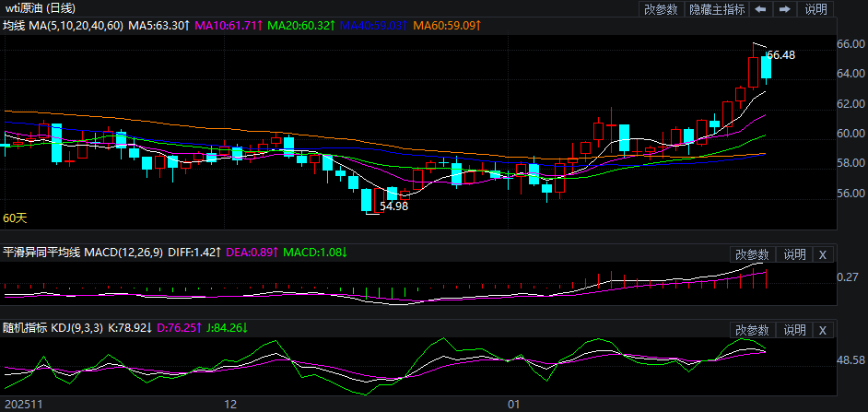Click the 均线 MA(5,10,20,40,60) indicator name
The height and width of the screenshot is (412, 868).
[63, 25]
